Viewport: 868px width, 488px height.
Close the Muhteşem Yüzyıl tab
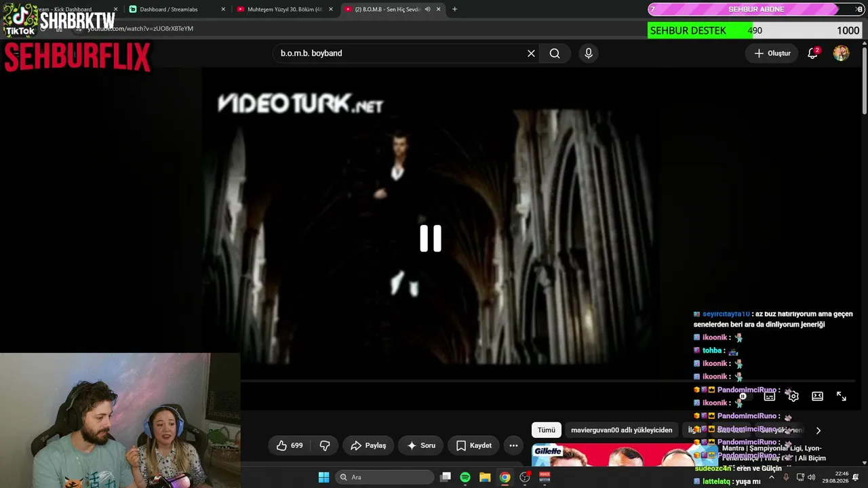click(331, 9)
